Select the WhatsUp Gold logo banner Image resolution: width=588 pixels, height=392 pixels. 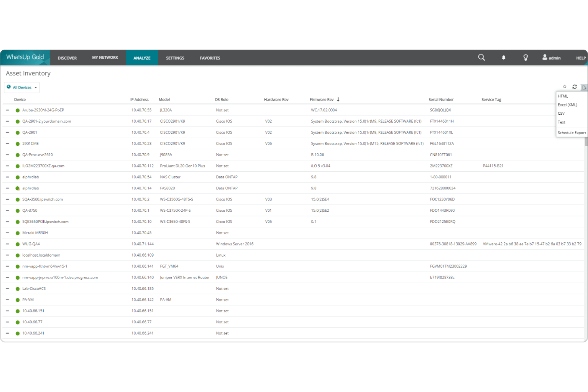pyautogui.click(x=25, y=57)
